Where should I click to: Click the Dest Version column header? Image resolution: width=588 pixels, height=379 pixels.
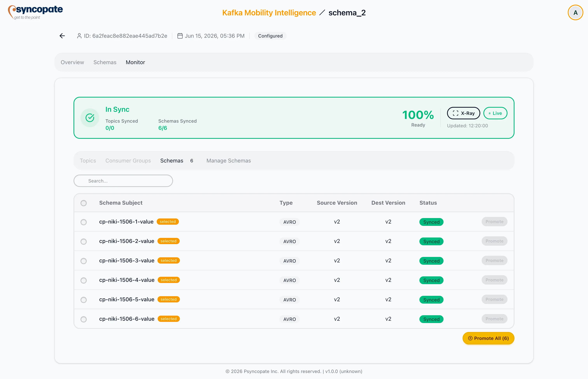click(x=388, y=203)
